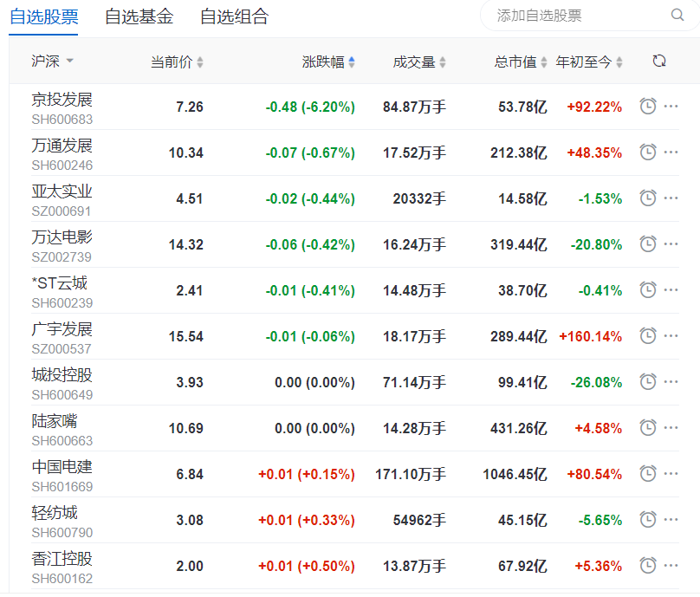Refresh the stock list

(x=659, y=61)
